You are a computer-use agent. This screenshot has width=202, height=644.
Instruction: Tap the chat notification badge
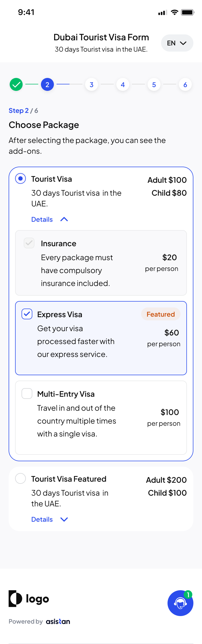pyautogui.click(x=188, y=595)
